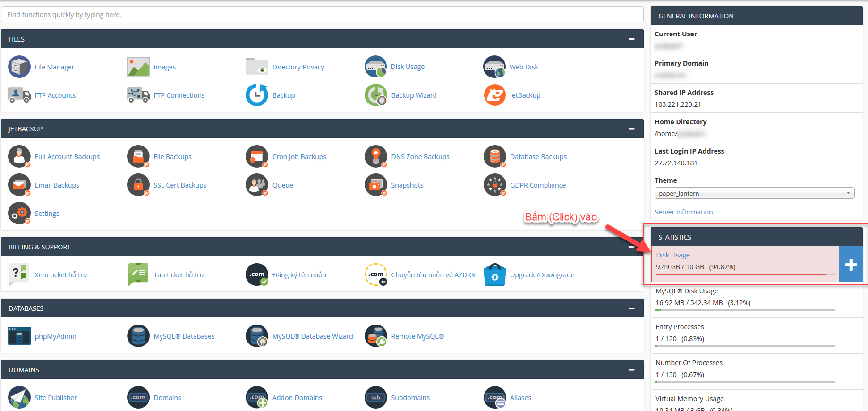
Task: Click the GENERAL INFORMATION header
Action: (757, 16)
